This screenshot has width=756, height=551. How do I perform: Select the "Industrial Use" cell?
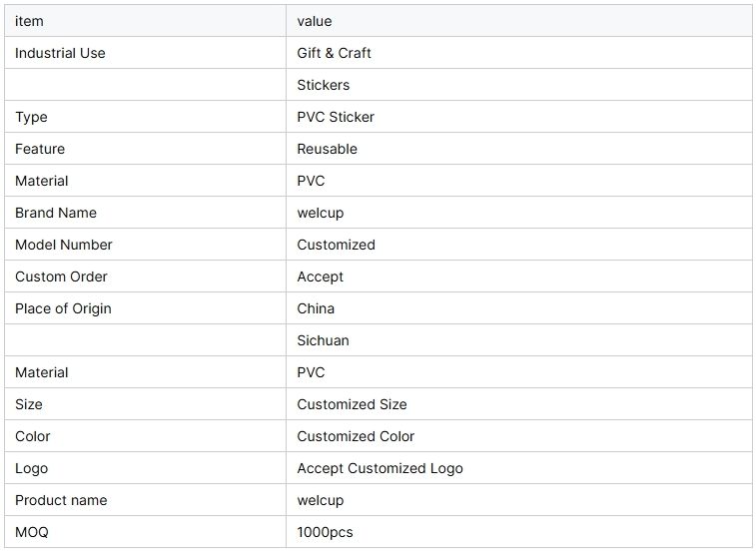tap(60, 53)
